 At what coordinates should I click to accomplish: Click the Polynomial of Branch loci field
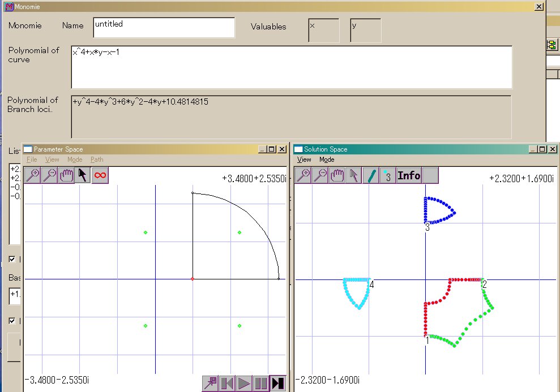point(291,117)
